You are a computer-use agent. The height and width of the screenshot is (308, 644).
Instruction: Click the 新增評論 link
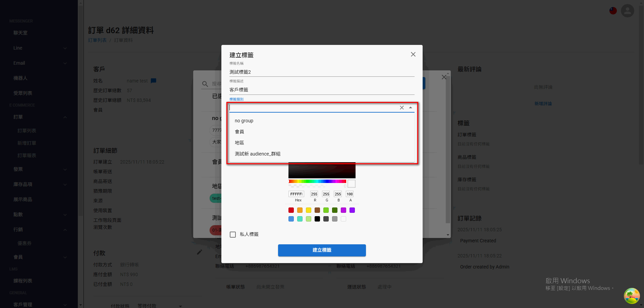(x=543, y=104)
